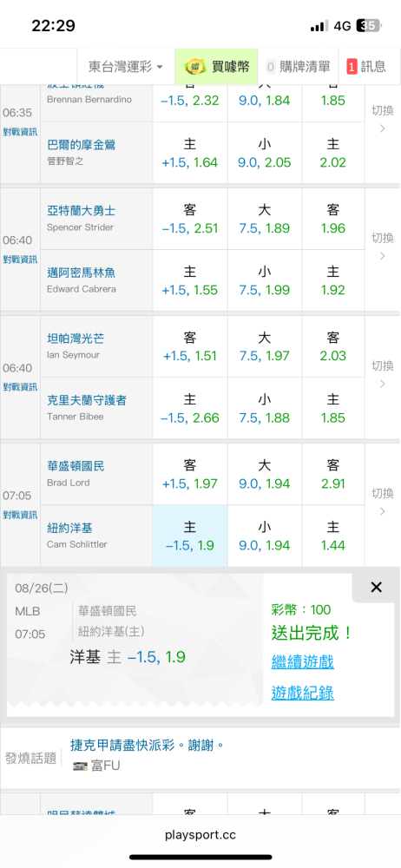Open the 邁阿密馬林魚 team link
The width and height of the screenshot is (401, 868).
tap(82, 273)
